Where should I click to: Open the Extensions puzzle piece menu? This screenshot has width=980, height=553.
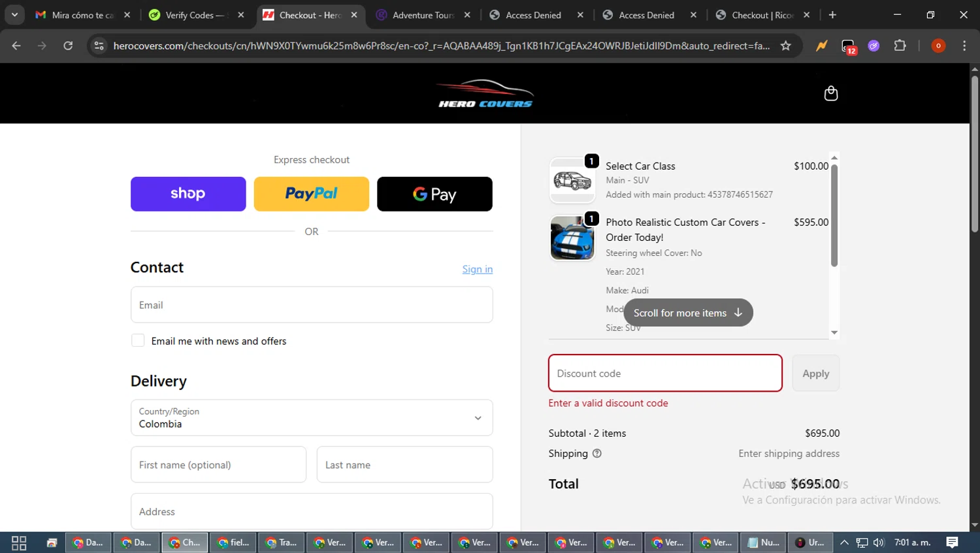(x=900, y=46)
